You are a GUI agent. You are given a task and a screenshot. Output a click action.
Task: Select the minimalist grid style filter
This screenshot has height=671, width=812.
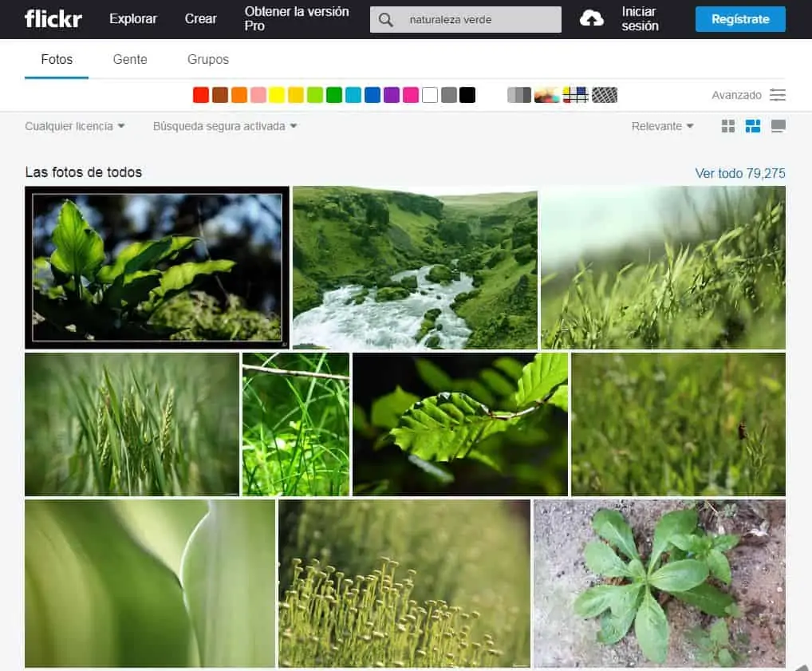[575, 95]
